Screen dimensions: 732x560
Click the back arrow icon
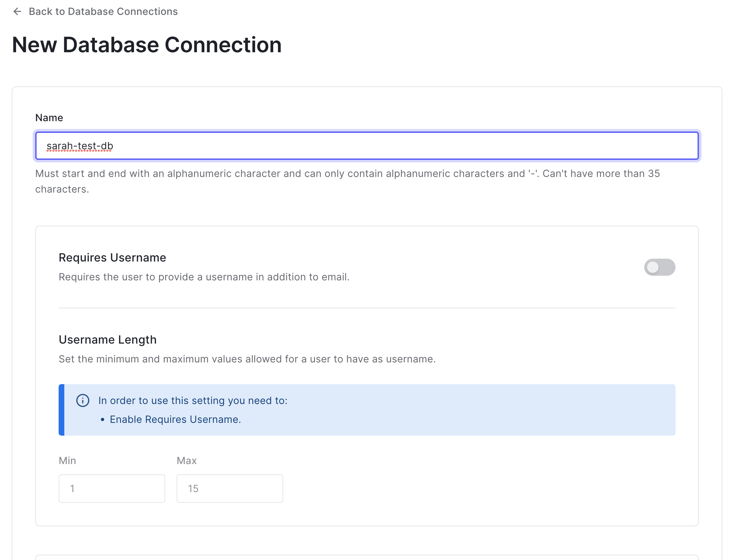point(17,12)
